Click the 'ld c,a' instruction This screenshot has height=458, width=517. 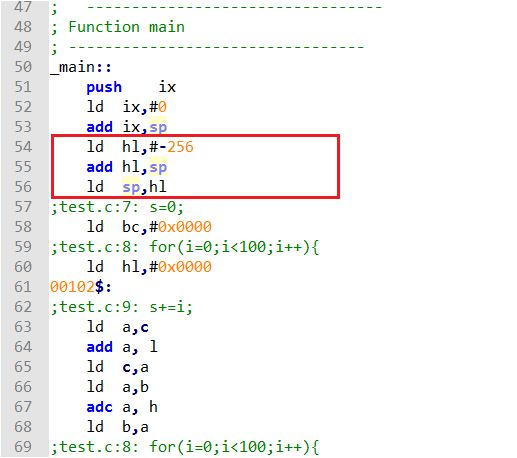point(118,367)
